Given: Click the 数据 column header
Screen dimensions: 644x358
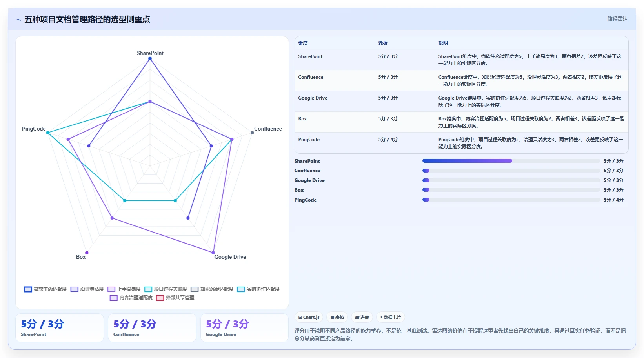Looking at the screenshot, I should point(383,43).
